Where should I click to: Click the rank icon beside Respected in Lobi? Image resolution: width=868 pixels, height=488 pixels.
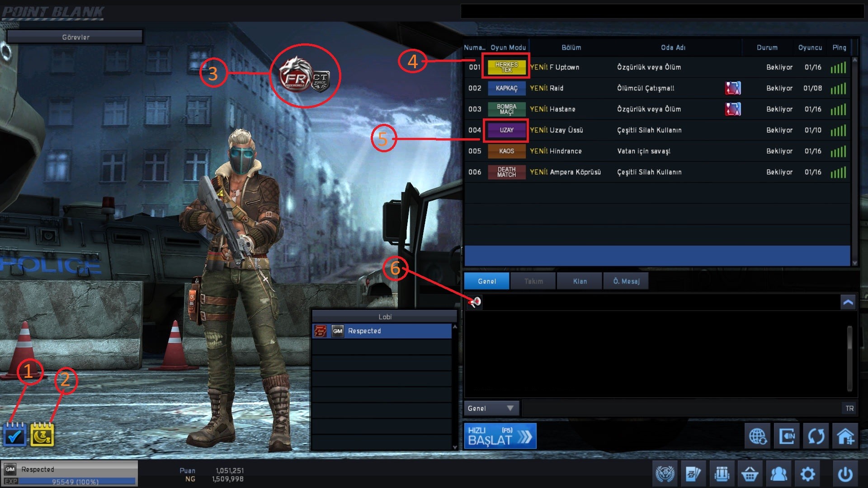320,331
